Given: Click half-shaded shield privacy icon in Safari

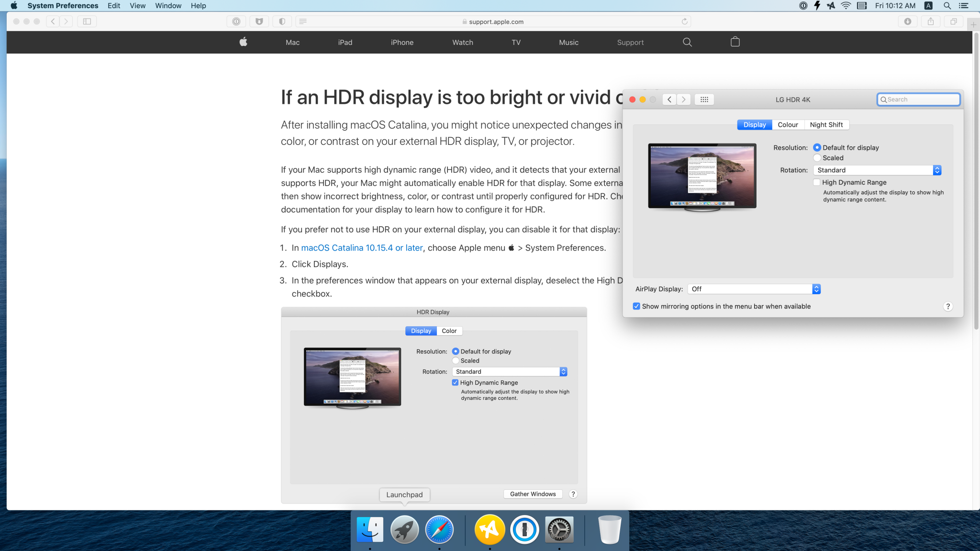Looking at the screenshot, I should [x=282, y=21].
